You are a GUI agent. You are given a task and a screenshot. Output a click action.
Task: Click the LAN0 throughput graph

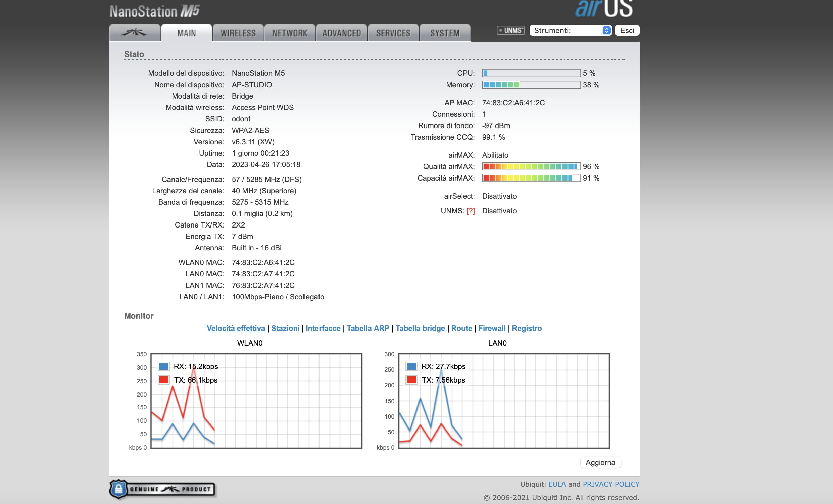coord(504,401)
